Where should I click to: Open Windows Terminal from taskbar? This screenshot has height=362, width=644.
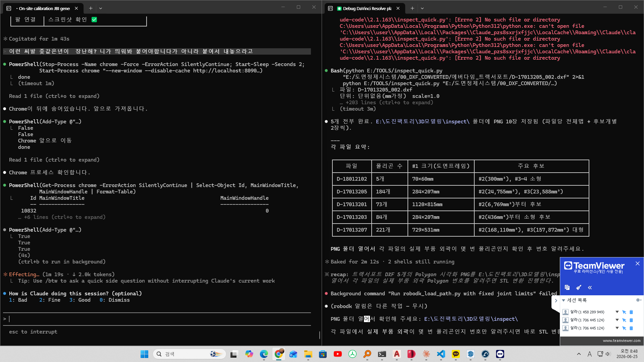tap(382, 354)
